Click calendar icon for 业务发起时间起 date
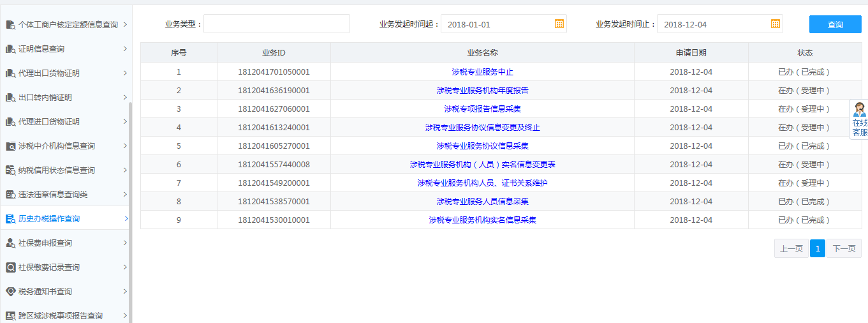868x323 pixels. 559,24
